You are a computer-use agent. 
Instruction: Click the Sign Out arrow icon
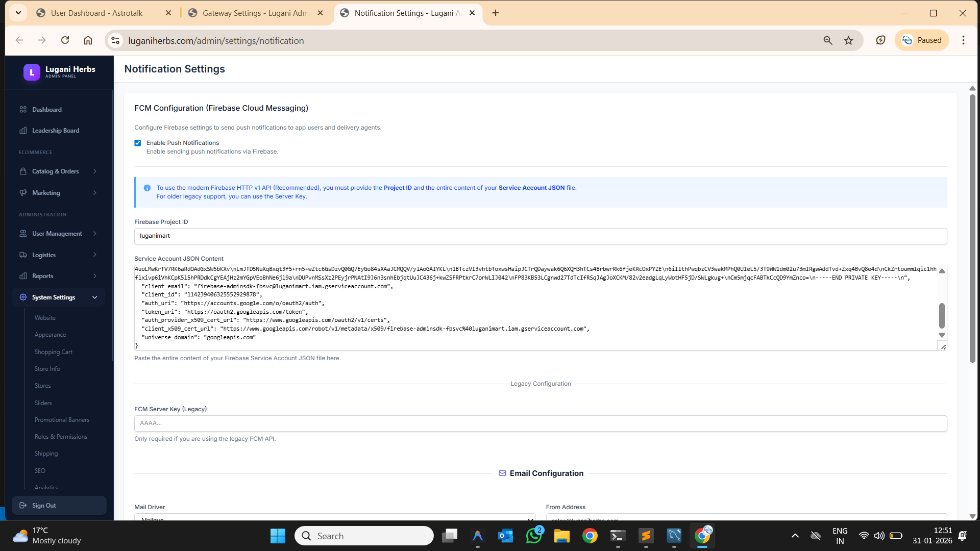coord(23,506)
